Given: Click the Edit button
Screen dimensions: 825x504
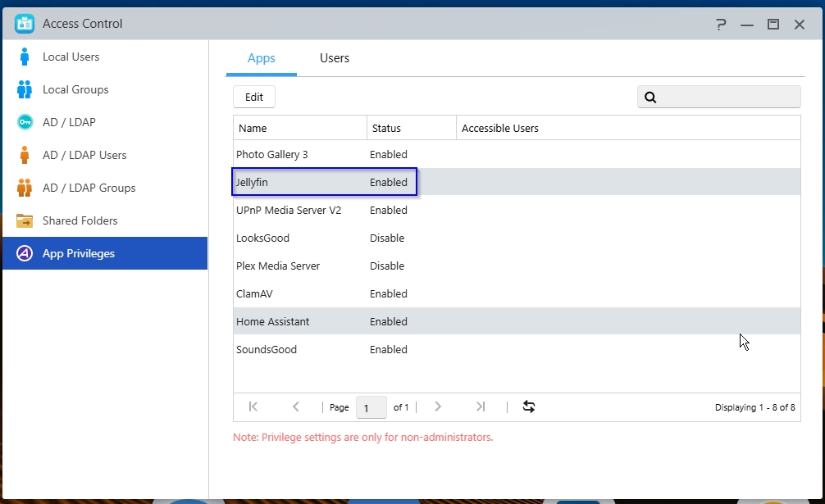Looking at the screenshot, I should click(254, 98).
